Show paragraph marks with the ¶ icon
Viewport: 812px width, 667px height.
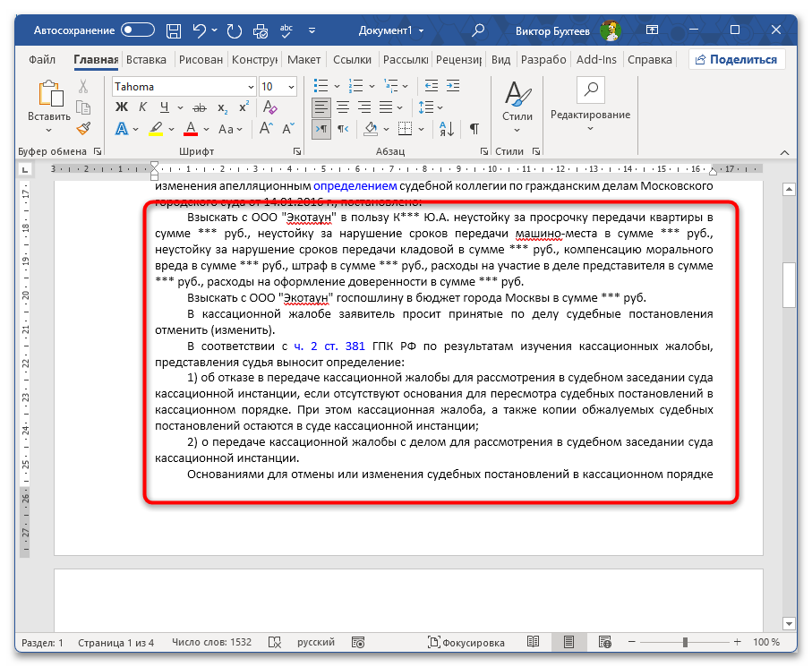pos(472,128)
